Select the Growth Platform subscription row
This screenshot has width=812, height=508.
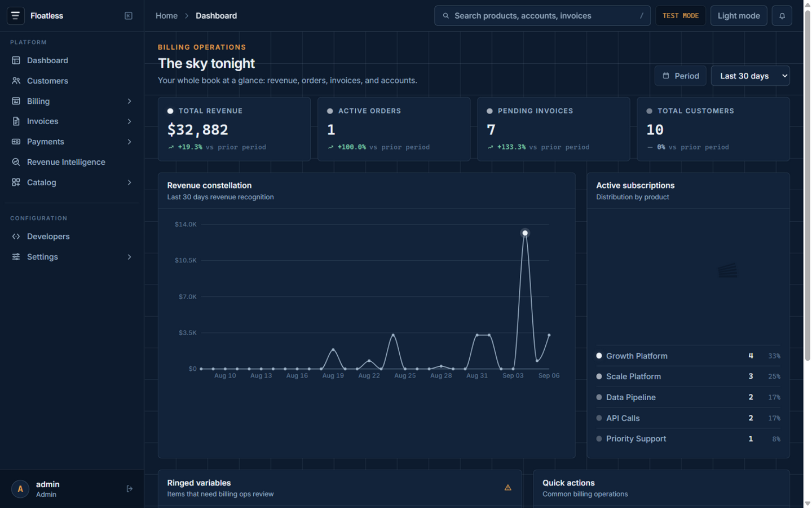(688, 356)
